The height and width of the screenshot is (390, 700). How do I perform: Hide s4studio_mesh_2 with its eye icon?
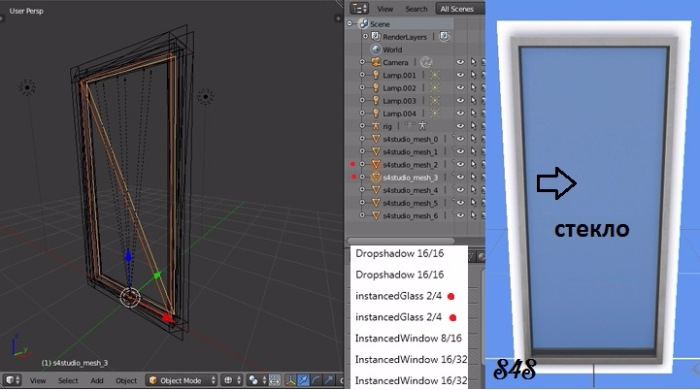460,165
